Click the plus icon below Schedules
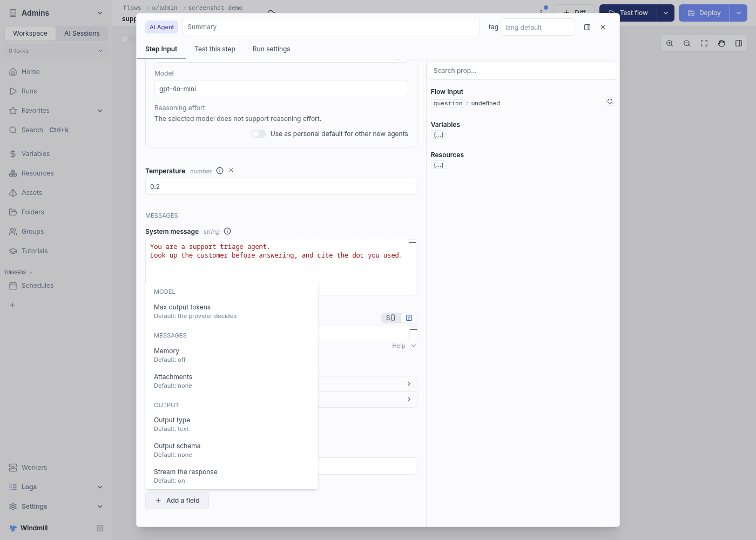Image resolution: width=756 pixels, height=540 pixels. (12, 305)
